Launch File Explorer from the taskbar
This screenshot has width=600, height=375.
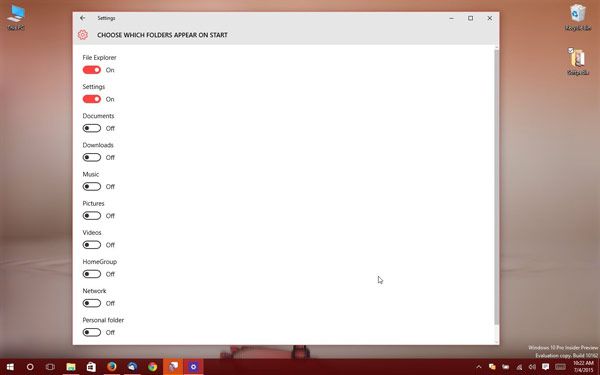71,367
